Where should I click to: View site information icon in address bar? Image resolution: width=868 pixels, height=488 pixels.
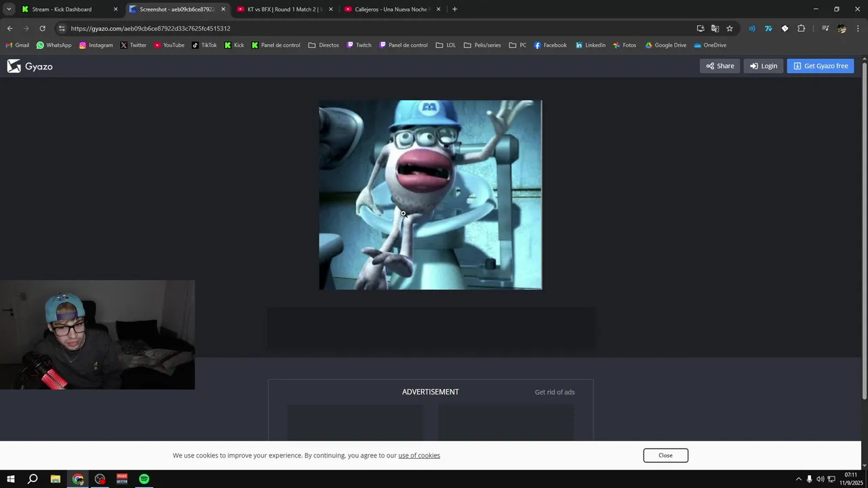point(62,28)
